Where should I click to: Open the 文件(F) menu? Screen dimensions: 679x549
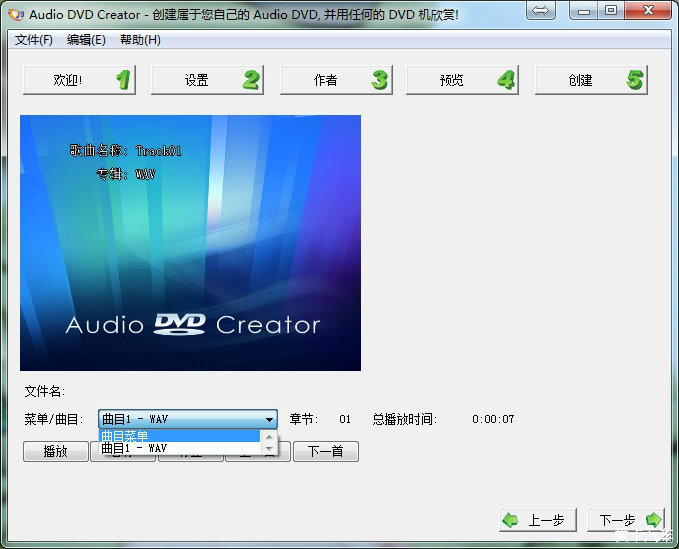[34, 40]
